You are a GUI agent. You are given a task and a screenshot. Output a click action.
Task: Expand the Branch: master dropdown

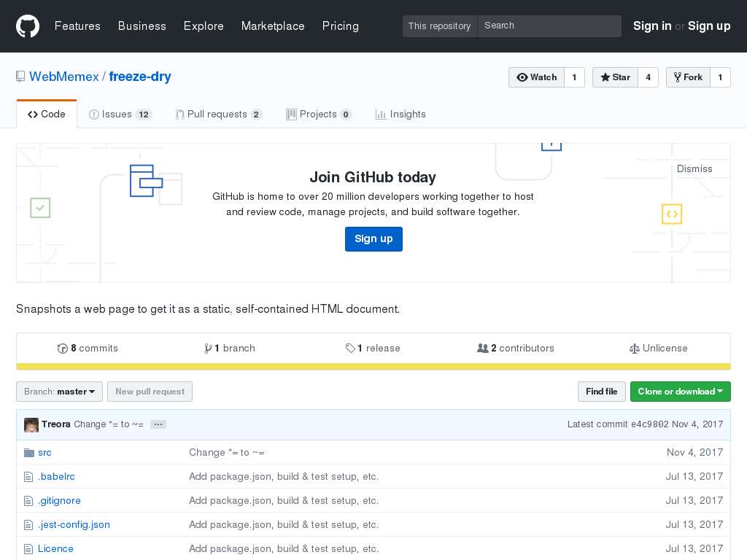point(60,392)
